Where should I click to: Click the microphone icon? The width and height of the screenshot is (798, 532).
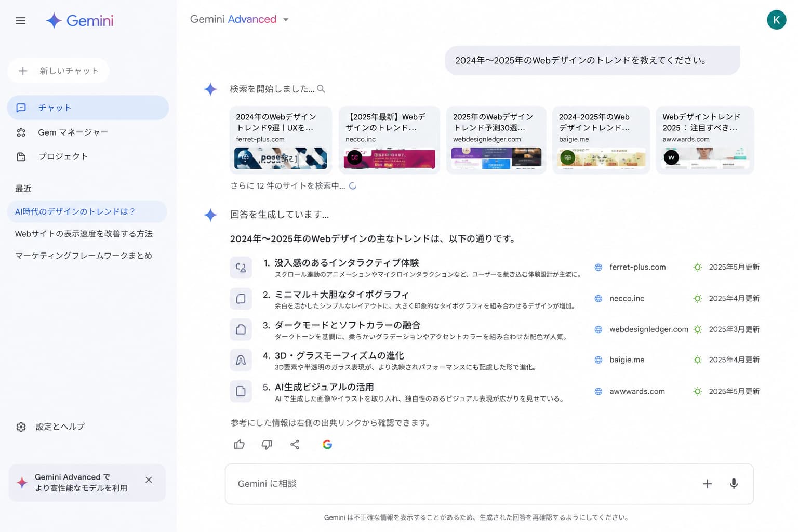[x=734, y=484]
